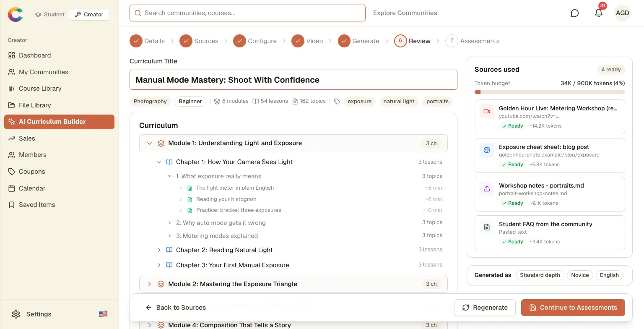Screen dimensions: 644x329
Task: Open Explore Communities link
Action: [405, 13]
